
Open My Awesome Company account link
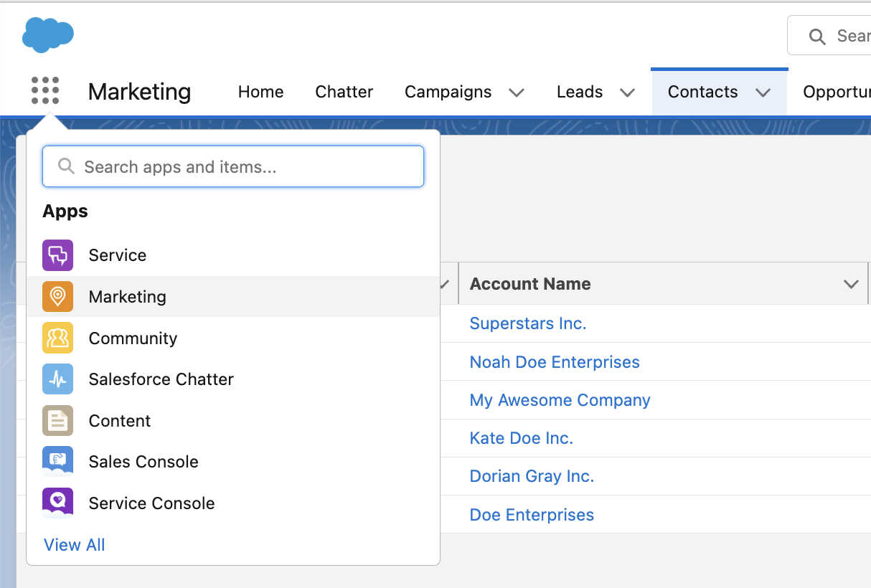pyautogui.click(x=560, y=400)
